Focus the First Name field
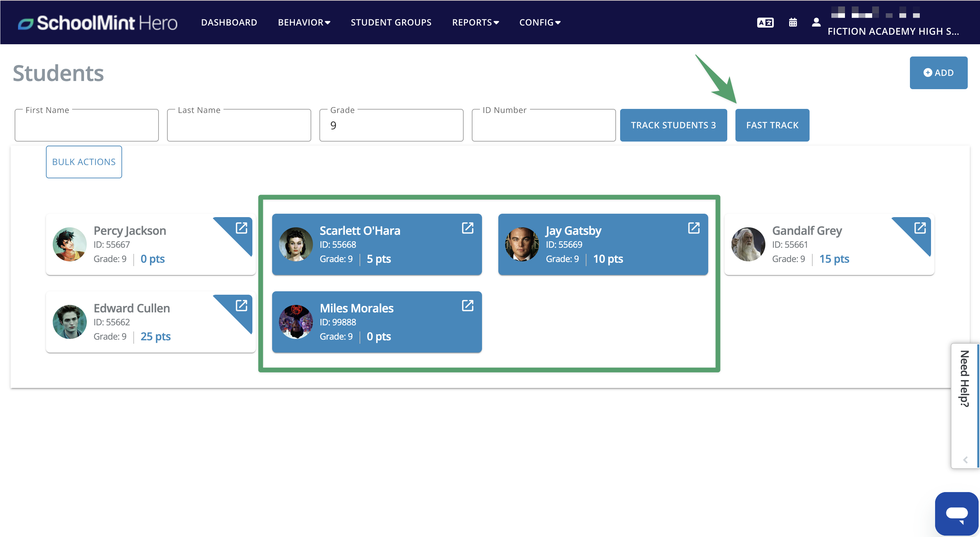The width and height of the screenshot is (980, 537). coord(87,125)
